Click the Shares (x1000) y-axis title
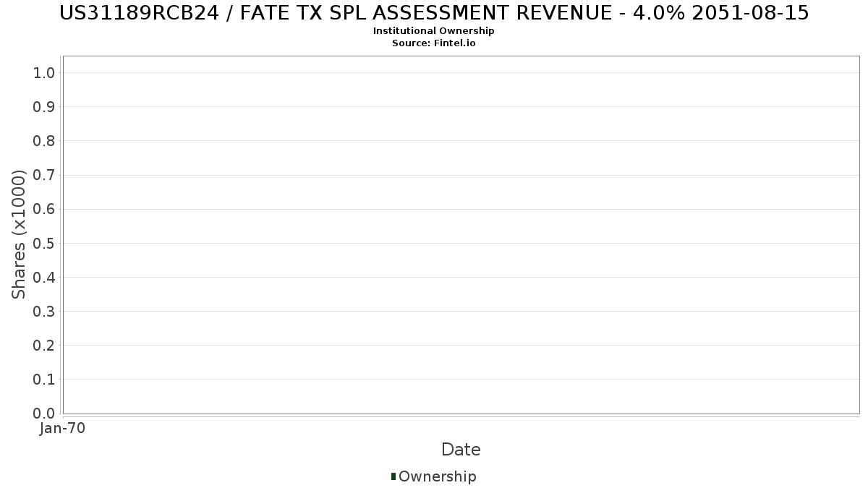This screenshot has height=488, width=868. (x=19, y=234)
